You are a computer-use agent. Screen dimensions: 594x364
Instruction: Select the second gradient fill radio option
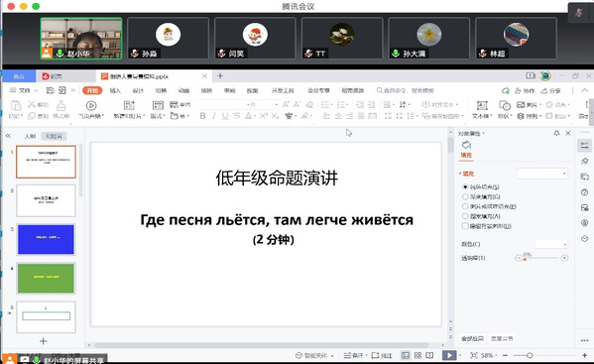tap(465, 196)
